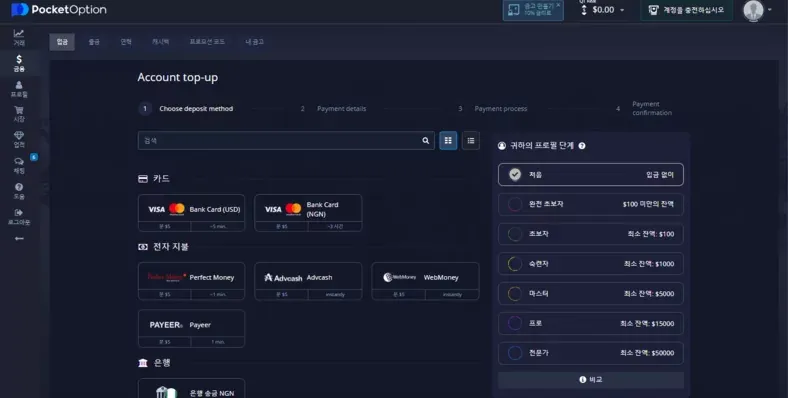788x398 pixels.
Task: Select the Deposit tab
Action: pos(62,42)
